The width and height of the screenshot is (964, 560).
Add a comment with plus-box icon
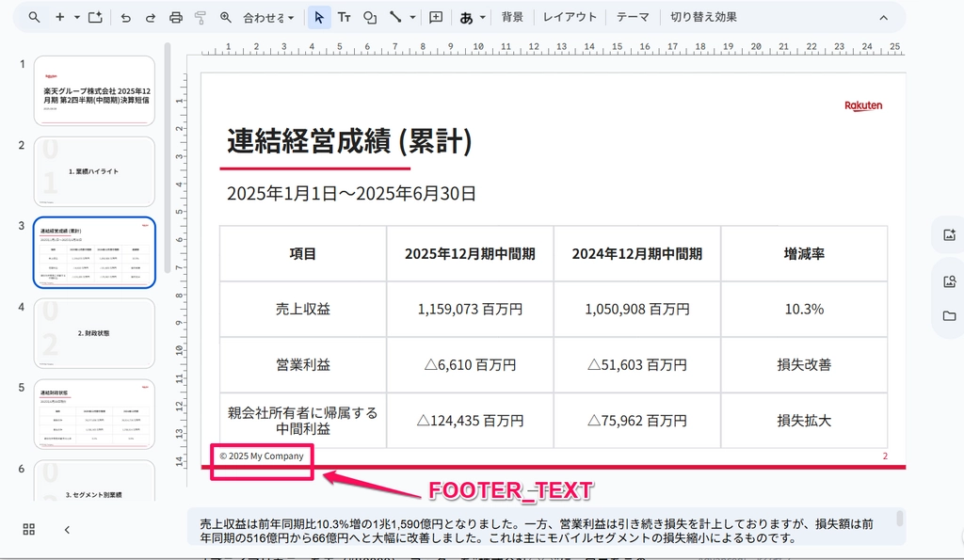point(436,17)
